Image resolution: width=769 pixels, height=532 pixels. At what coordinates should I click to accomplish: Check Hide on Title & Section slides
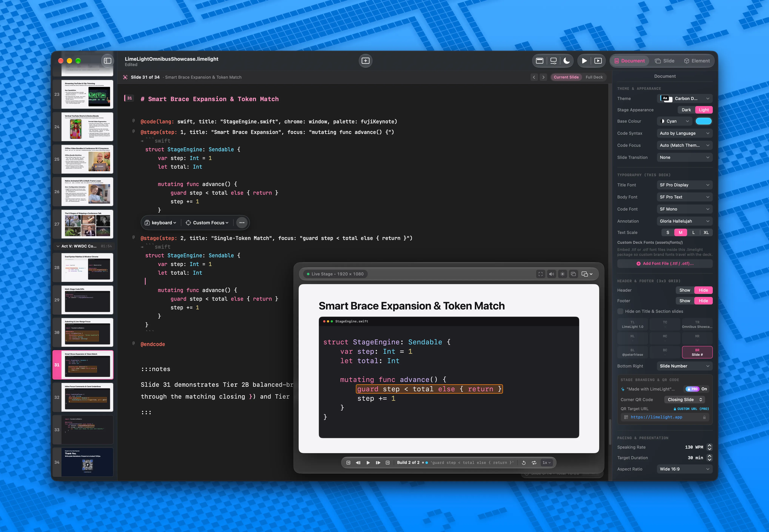point(620,311)
